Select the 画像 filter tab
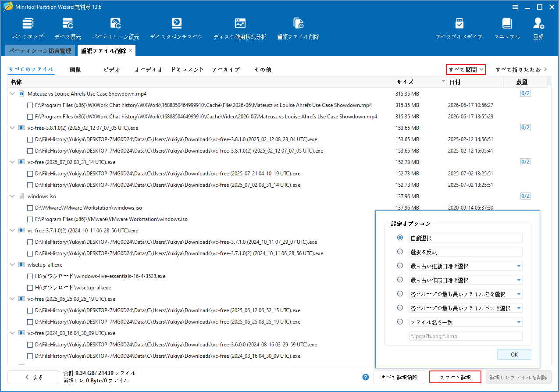 point(75,69)
